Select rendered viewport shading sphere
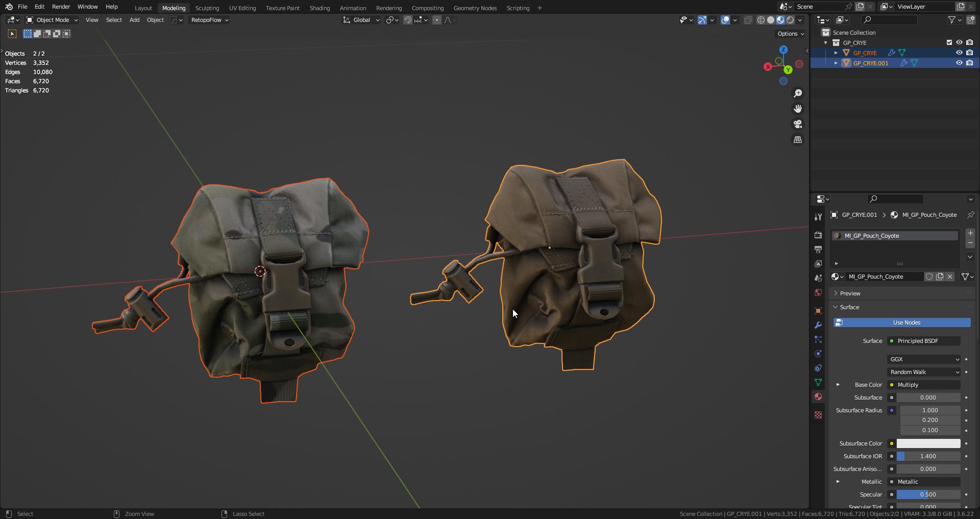This screenshot has width=980, height=519. (x=790, y=20)
